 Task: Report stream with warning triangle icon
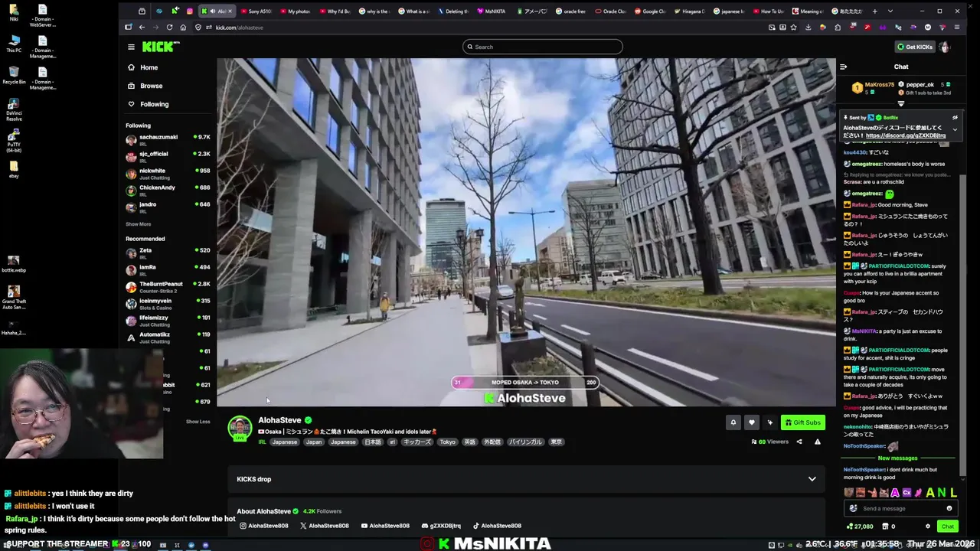tap(817, 442)
